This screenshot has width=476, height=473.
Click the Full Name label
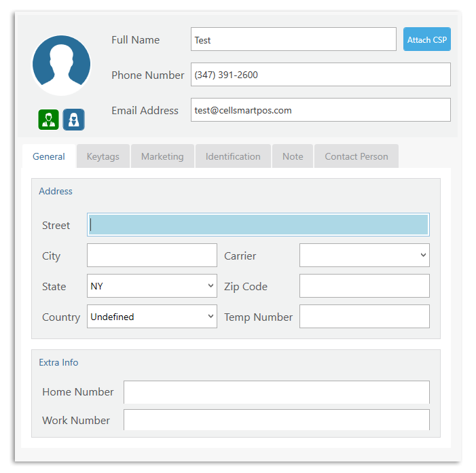(135, 40)
